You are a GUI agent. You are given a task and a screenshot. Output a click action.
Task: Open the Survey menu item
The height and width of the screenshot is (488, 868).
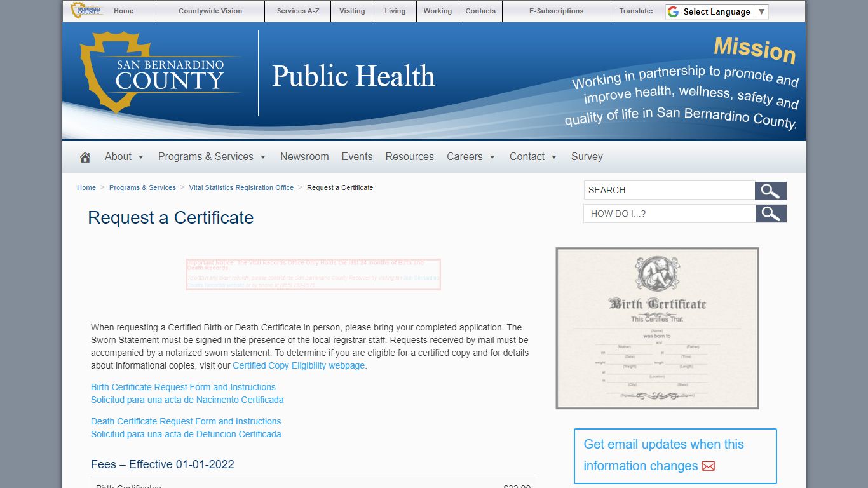(x=587, y=157)
